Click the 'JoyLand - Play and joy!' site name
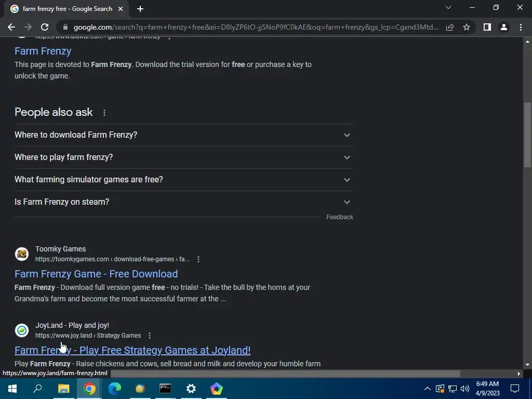 72,325
